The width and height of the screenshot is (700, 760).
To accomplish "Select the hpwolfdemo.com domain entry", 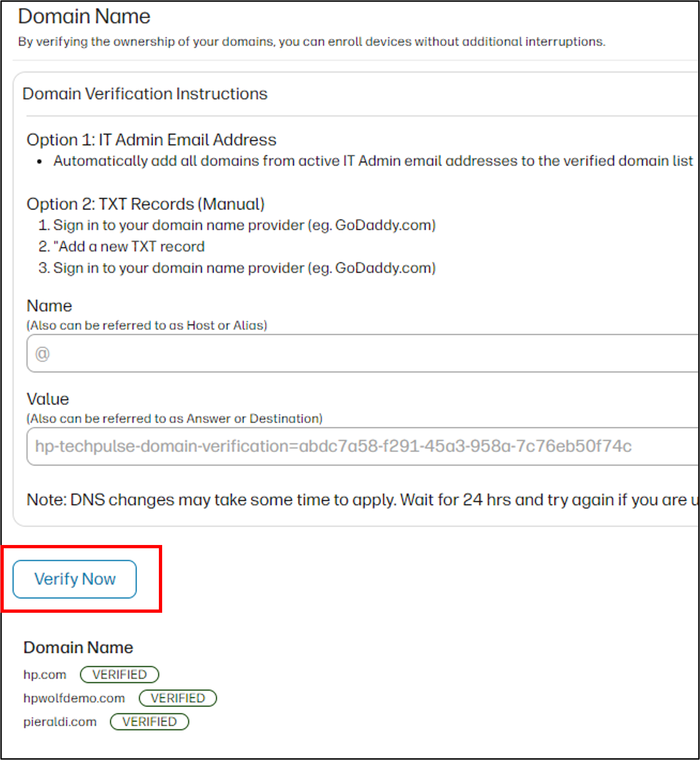I will pos(74,698).
